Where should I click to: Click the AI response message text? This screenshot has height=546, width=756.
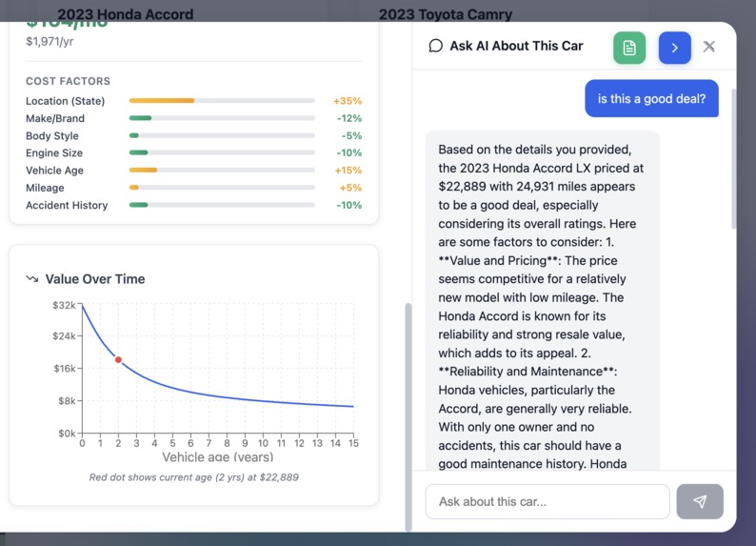coord(542,306)
